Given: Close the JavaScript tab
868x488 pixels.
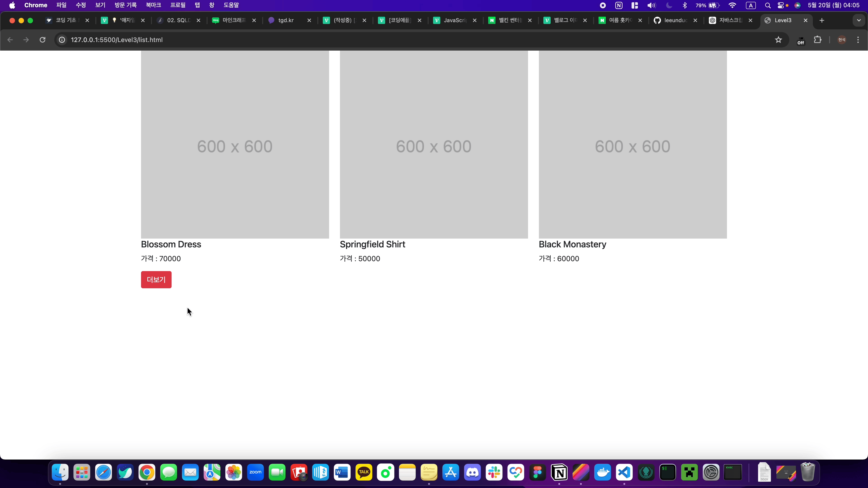Looking at the screenshot, I should [x=474, y=20].
